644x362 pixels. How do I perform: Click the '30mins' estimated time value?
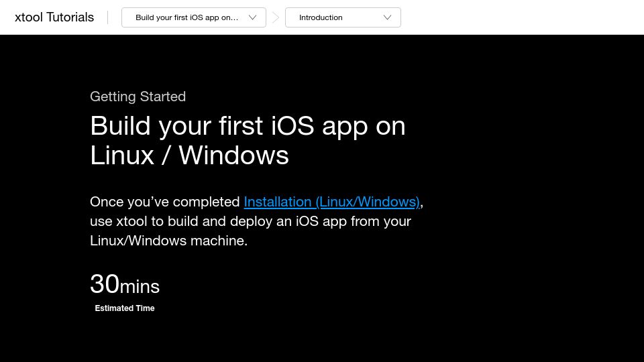click(125, 284)
